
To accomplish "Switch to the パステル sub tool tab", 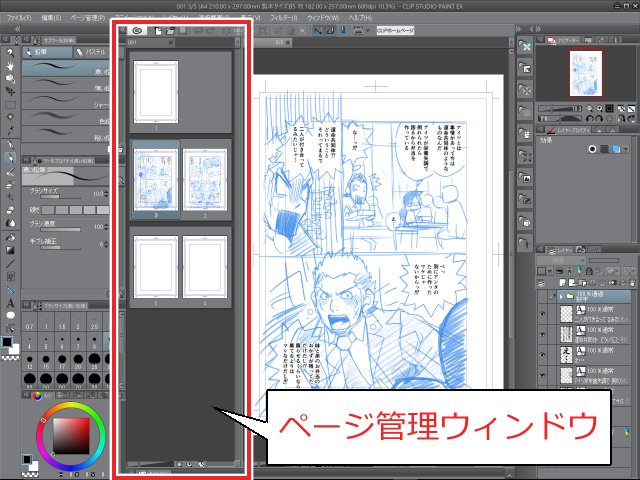I will 91,52.
